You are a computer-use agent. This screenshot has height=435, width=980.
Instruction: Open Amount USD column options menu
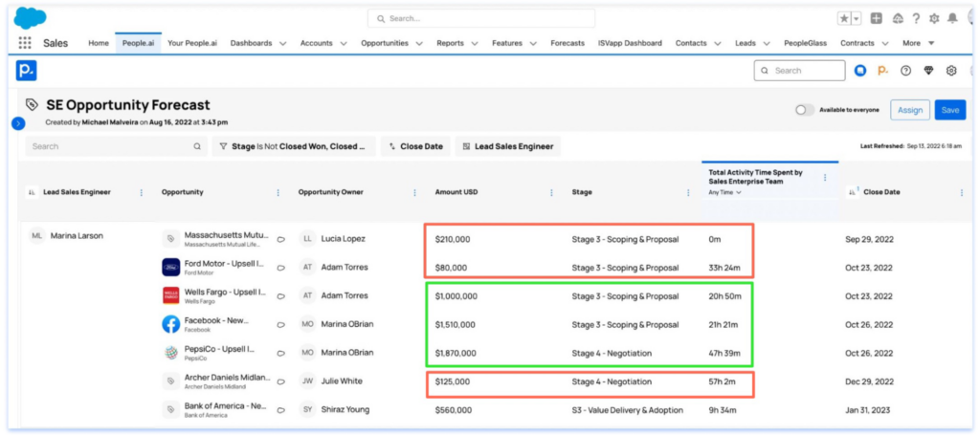pyautogui.click(x=552, y=192)
